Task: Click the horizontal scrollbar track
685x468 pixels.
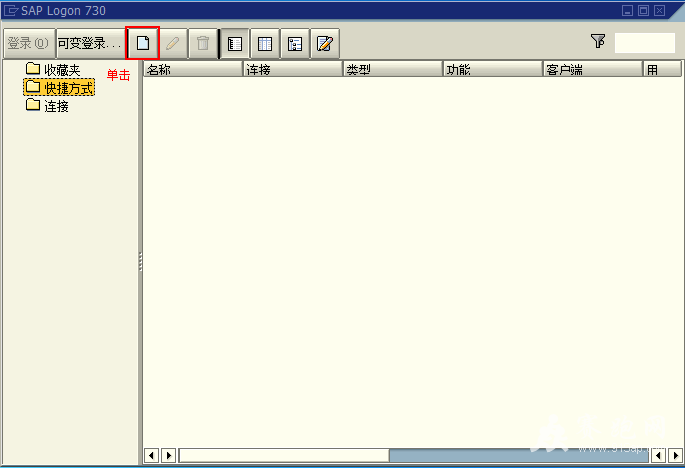Action: (413, 455)
